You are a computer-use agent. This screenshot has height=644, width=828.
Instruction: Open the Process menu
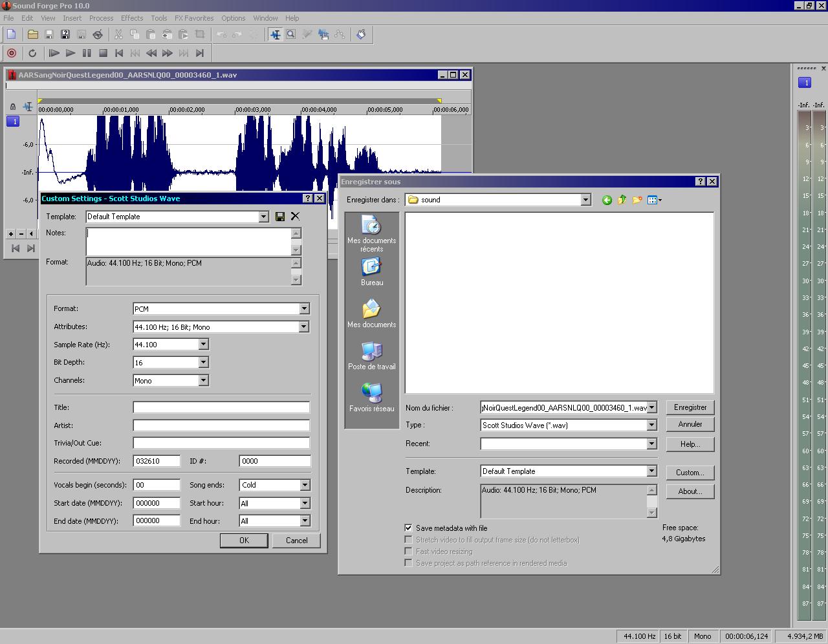pyautogui.click(x=101, y=18)
